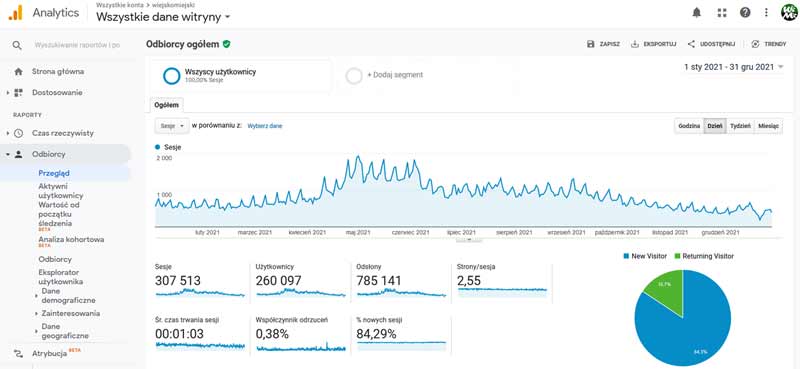The image size is (800, 369).
Task: Click the % nowych sesji 84,29% metric
Action: 401,334
